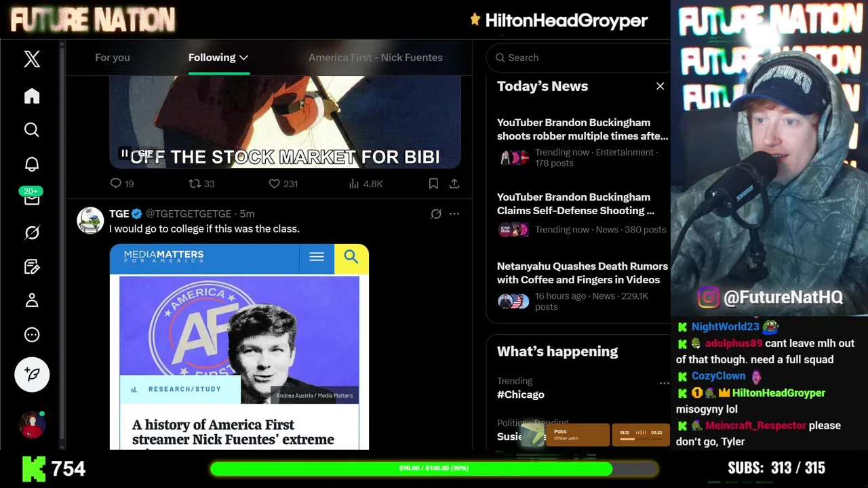Close the Today's News panel
Screen dimensions: 868x488
point(660,86)
